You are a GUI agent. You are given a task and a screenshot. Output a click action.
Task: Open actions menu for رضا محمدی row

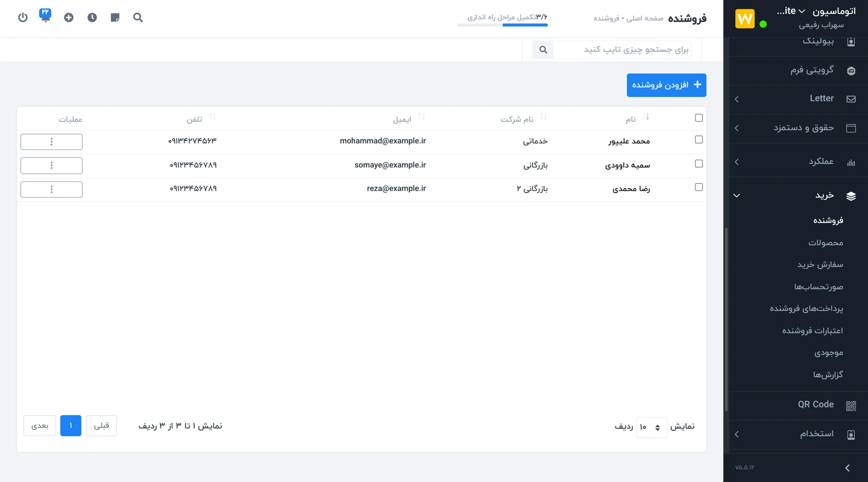[x=51, y=189]
